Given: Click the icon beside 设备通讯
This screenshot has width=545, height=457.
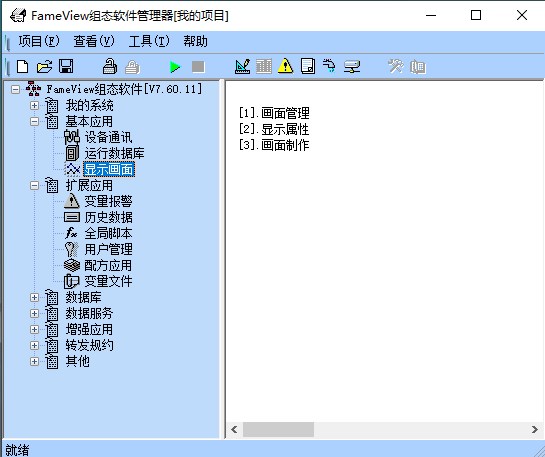Looking at the screenshot, I should pos(72,137).
